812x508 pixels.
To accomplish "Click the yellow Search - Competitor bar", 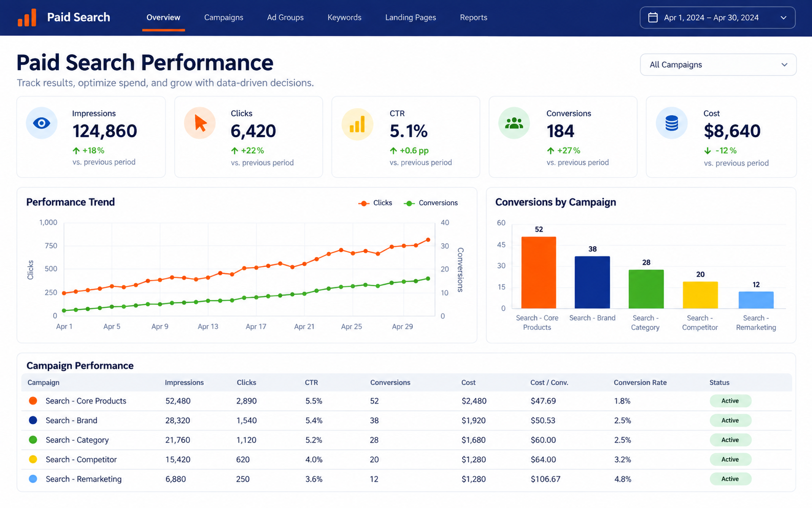I will (700, 295).
